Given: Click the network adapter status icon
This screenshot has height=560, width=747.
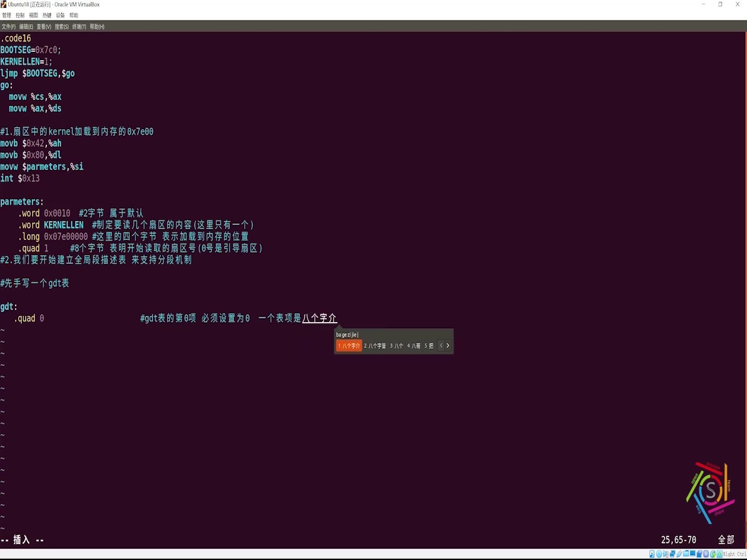Looking at the screenshot, I should [x=672, y=554].
